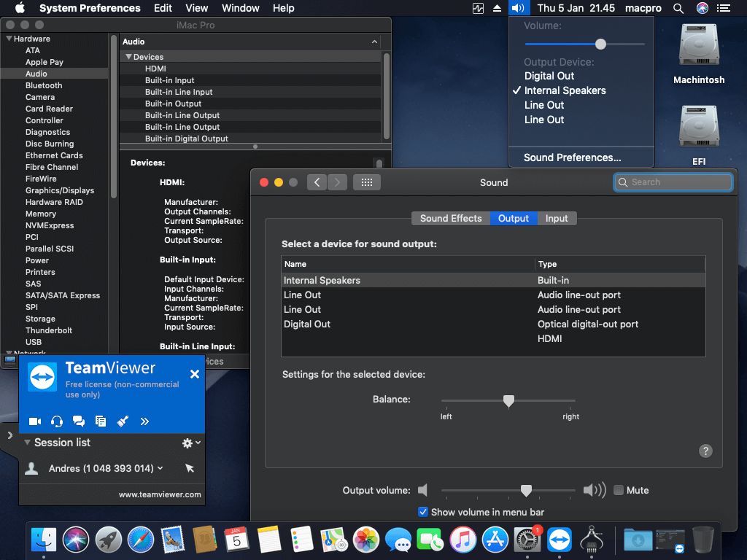Viewport: 747px width, 560px height.
Task: Click the back arrow in Sound window
Action: 317,182
